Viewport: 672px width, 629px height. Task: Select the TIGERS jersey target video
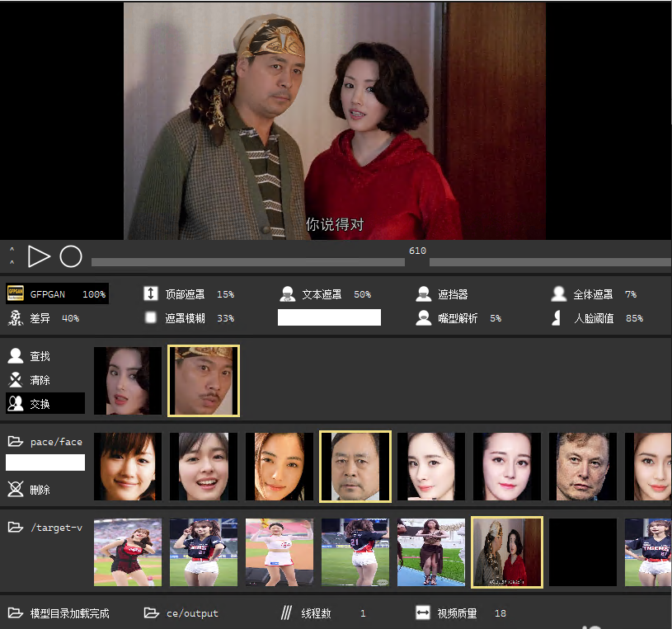coord(648,552)
